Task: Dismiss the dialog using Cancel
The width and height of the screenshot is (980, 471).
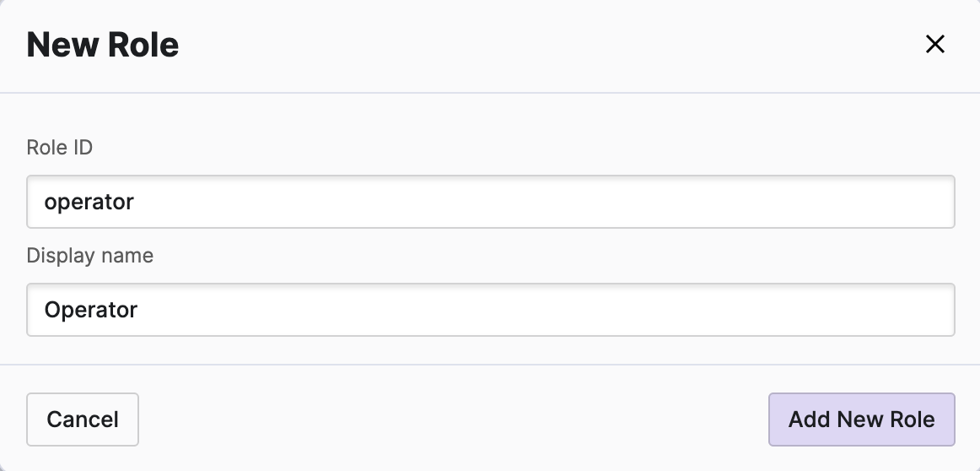Action: tap(83, 419)
